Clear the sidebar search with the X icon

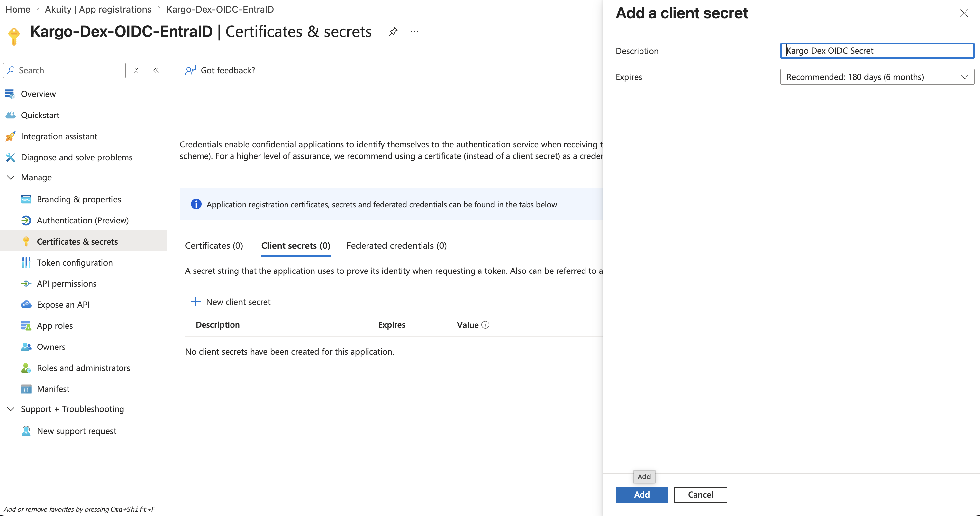pyautogui.click(x=136, y=70)
